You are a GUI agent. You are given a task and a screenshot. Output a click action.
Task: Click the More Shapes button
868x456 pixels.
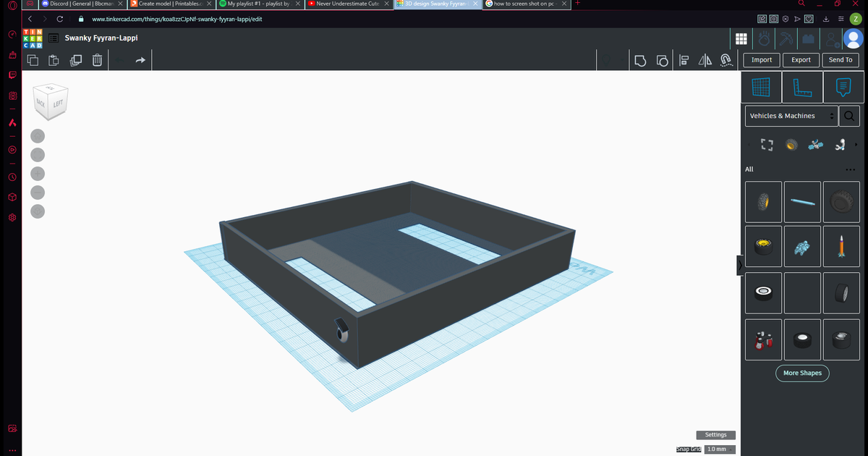coord(802,373)
